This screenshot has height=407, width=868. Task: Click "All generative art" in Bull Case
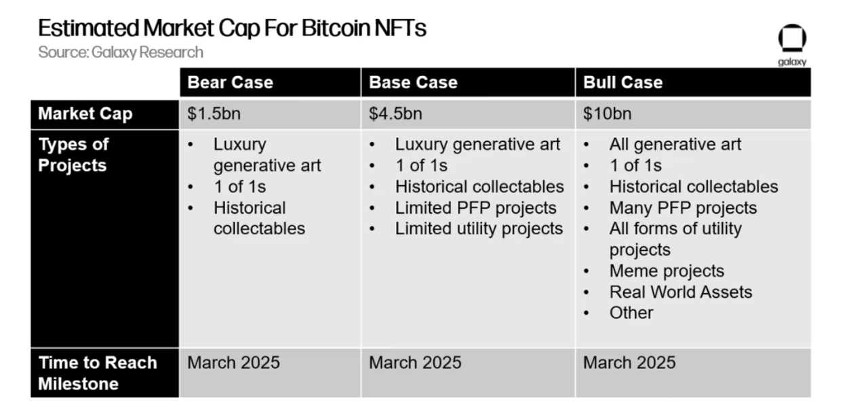pyautogui.click(x=675, y=144)
